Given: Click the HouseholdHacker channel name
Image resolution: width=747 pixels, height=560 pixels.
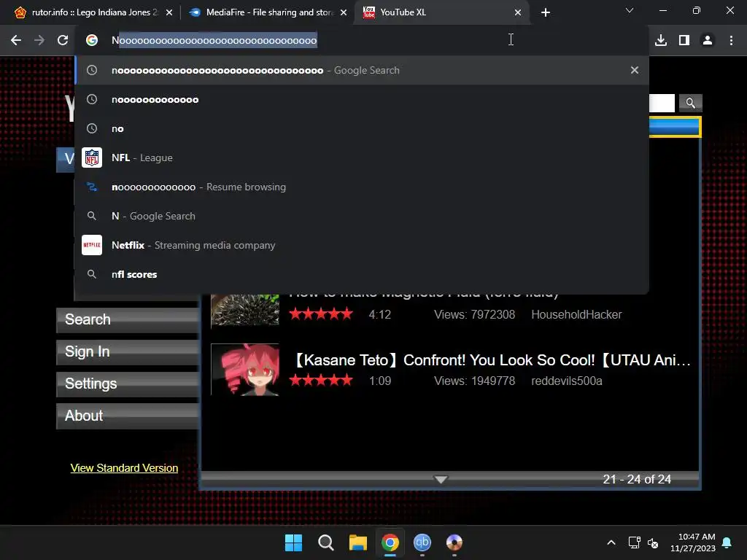Looking at the screenshot, I should [x=576, y=315].
